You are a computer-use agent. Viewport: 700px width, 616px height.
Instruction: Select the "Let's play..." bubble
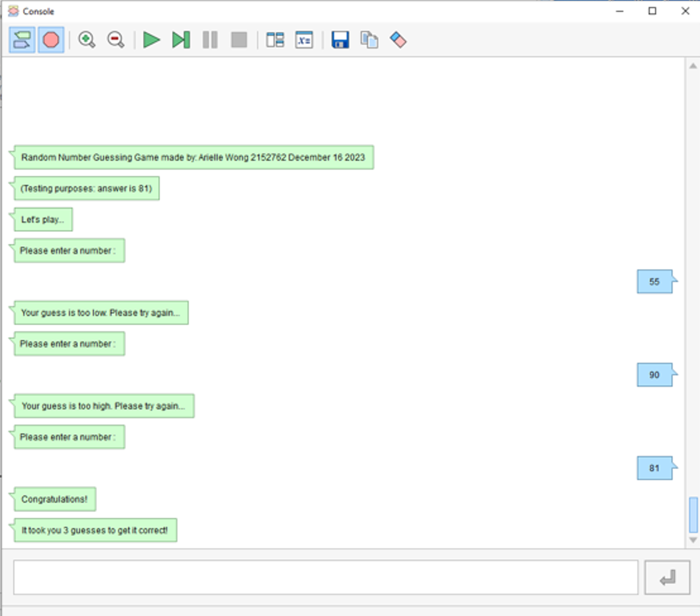[43, 220]
